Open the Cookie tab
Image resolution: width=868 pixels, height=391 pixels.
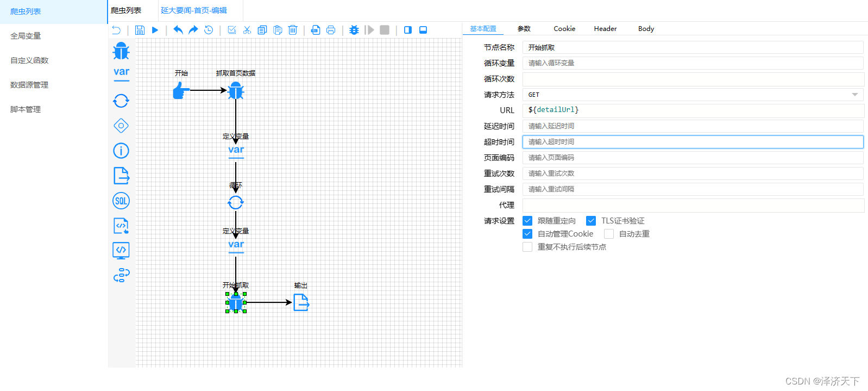pos(564,29)
